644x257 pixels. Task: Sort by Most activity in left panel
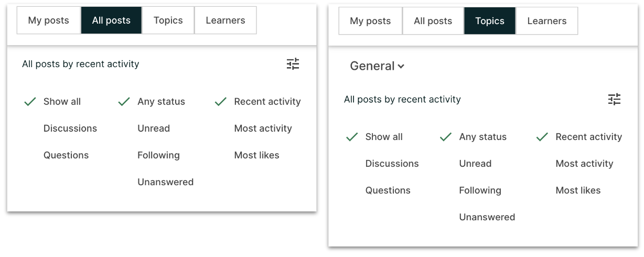pos(263,128)
